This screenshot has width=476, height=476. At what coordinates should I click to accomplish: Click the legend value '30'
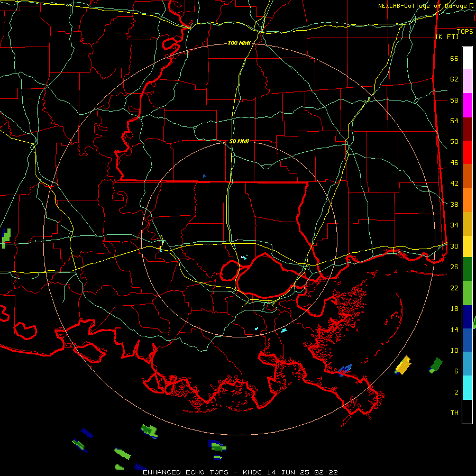[454, 246]
